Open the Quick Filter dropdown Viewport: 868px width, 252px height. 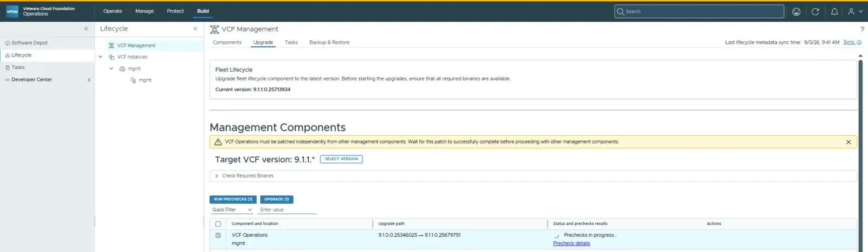click(232, 210)
